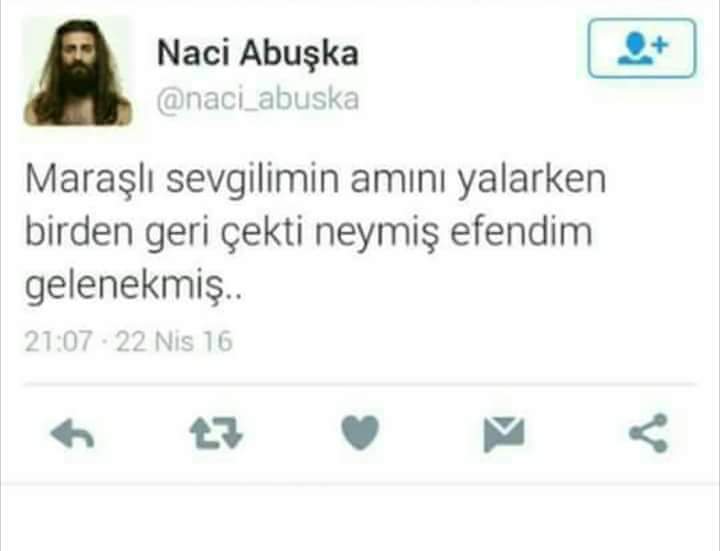Like the tweet with the heart icon
This screenshot has width=720, height=551.
click(360, 432)
